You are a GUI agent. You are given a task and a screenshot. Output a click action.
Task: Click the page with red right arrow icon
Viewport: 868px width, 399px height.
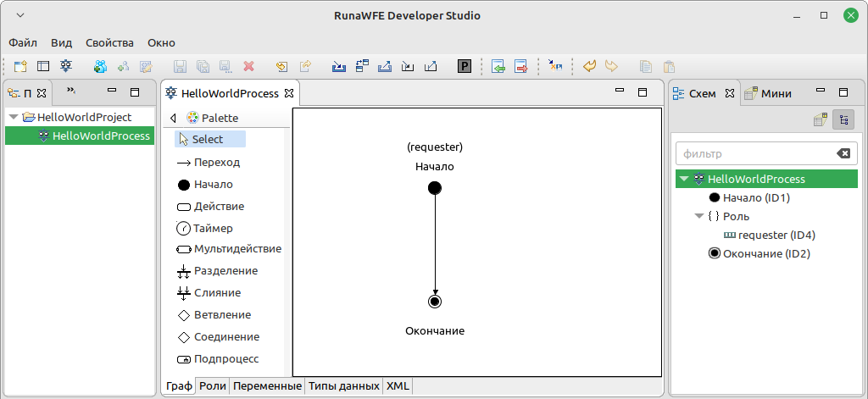[521, 66]
